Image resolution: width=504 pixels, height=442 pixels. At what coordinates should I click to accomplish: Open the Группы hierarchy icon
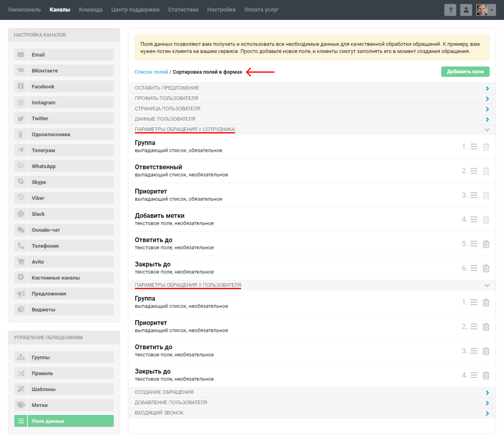[x=21, y=357]
